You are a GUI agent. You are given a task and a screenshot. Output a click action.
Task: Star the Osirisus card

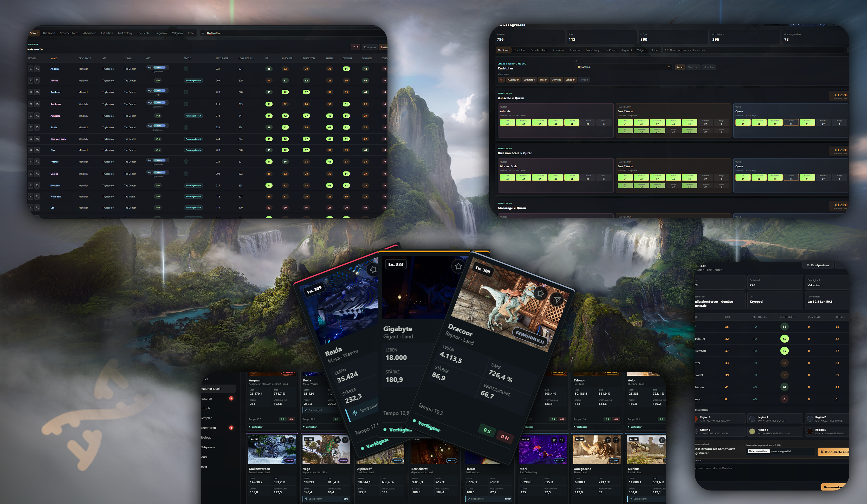[662, 440]
